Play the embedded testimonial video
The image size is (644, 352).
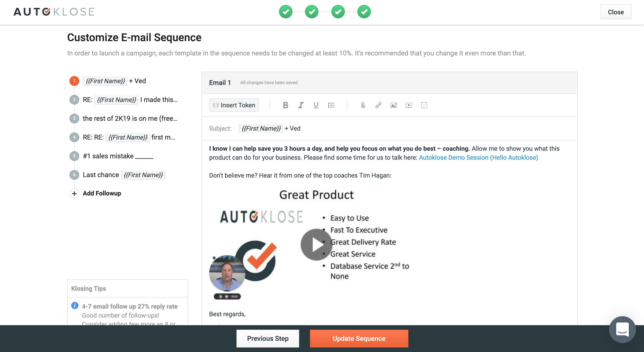coord(316,245)
